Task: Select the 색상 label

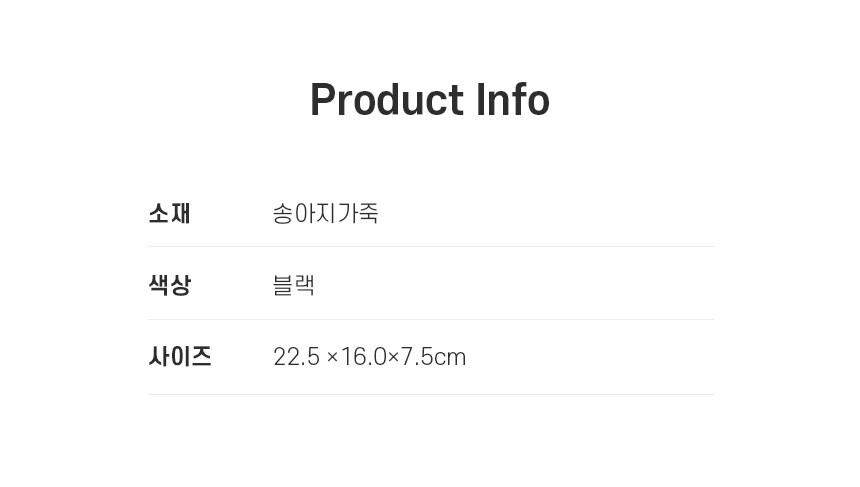Action: (x=169, y=285)
